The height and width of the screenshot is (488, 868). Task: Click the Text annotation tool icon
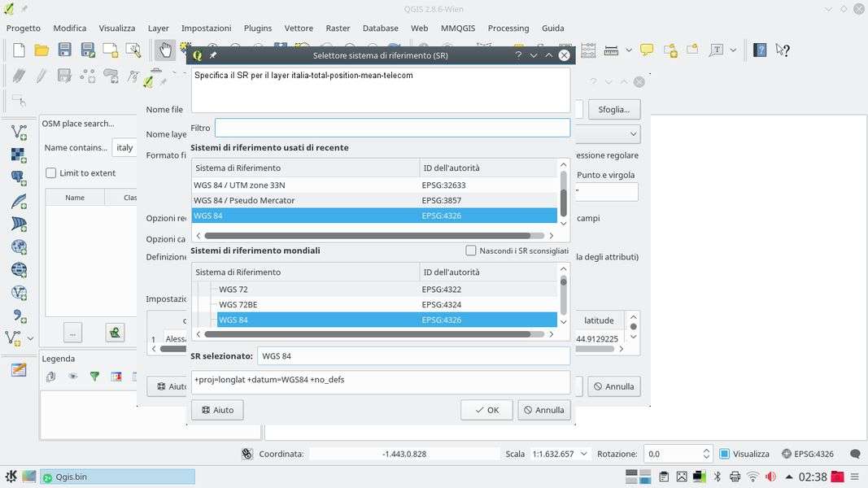coord(717,50)
